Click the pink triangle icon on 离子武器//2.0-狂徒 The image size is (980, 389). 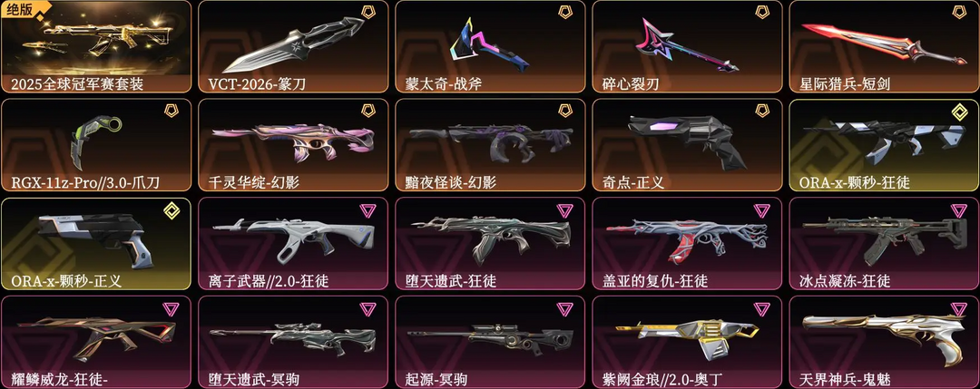[x=368, y=210]
